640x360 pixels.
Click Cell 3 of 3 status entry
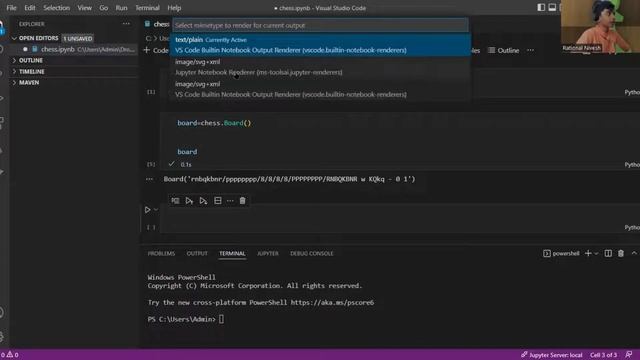tap(603, 355)
